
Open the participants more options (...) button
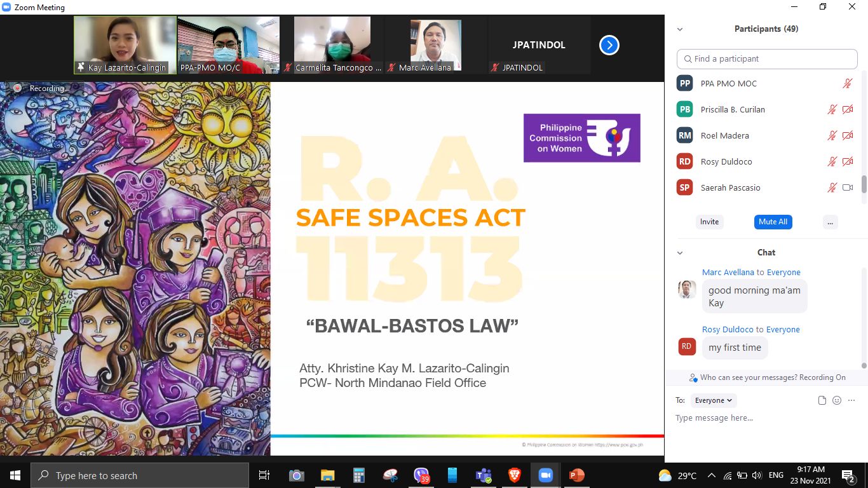829,222
